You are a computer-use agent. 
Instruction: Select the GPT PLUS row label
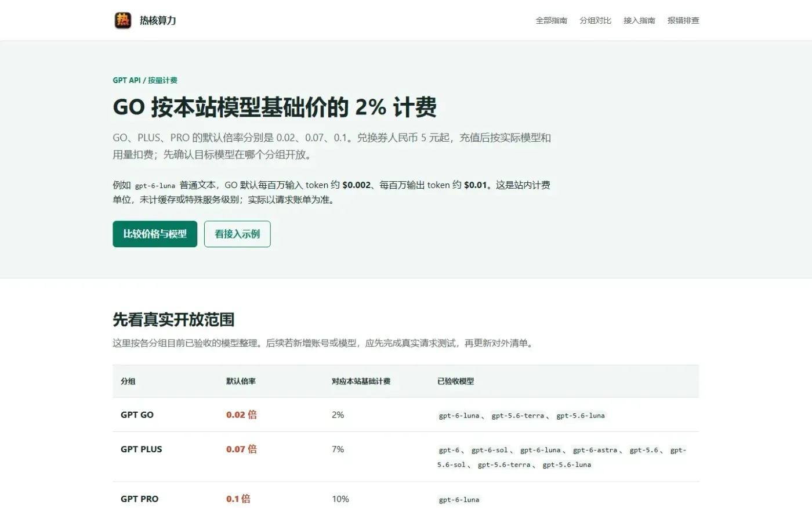(x=142, y=449)
